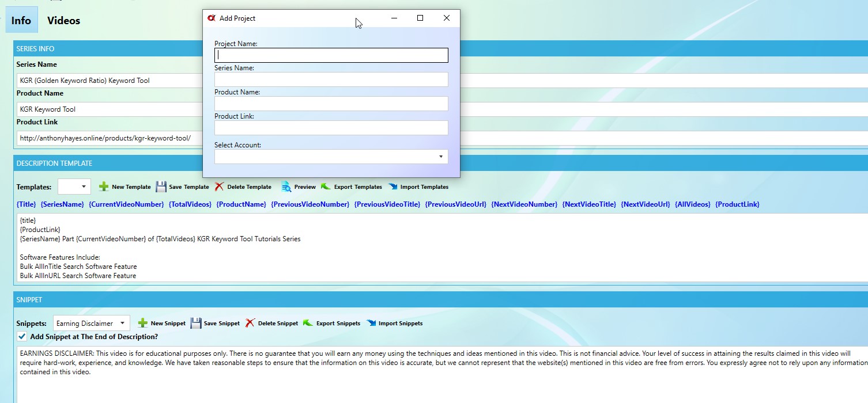Click the Delete Template red X icon
Screen dimensions: 868x403
pyautogui.click(x=219, y=187)
